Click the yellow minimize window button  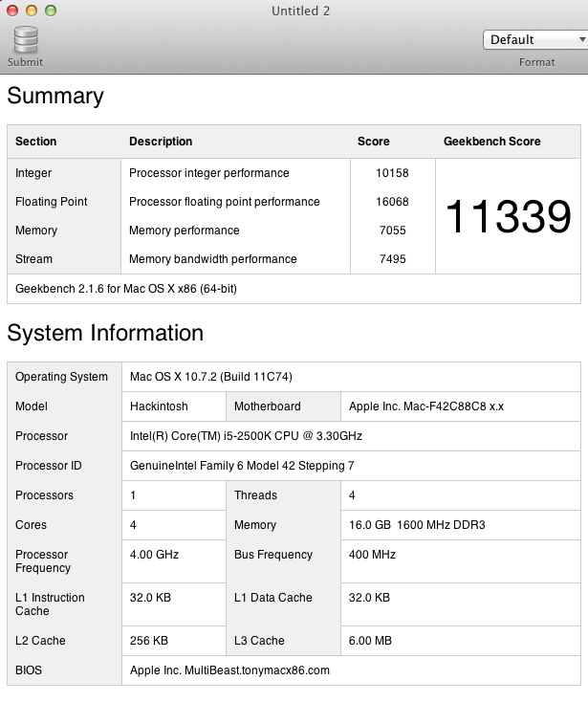coord(32,11)
